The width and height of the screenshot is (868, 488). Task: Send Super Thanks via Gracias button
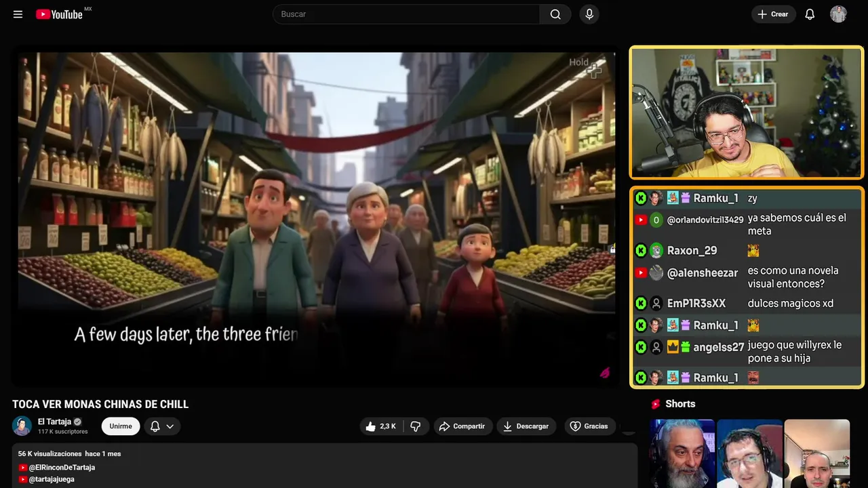(x=589, y=426)
